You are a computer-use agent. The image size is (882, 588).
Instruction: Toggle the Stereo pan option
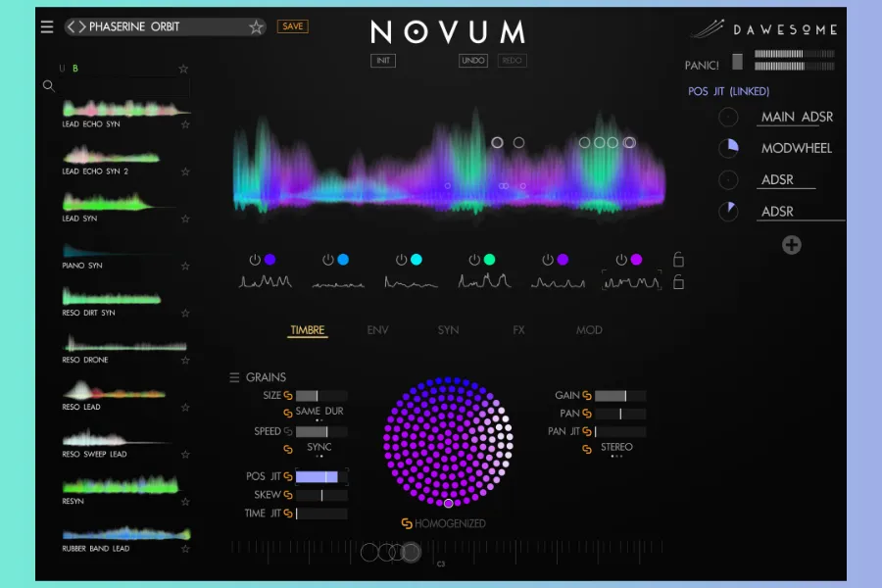tap(616, 447)
